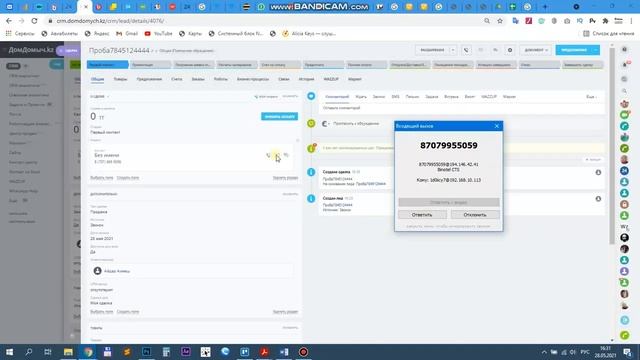Open the Бизнес-процессы tab
The width and height of the screenshot is (640, 360).
point(253,79)
